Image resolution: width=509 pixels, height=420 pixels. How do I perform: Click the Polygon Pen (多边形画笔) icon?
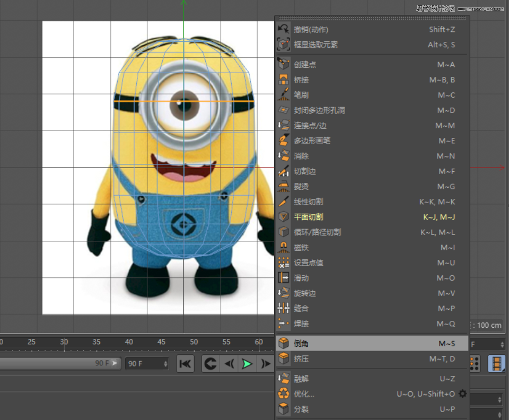coord(284,141)
